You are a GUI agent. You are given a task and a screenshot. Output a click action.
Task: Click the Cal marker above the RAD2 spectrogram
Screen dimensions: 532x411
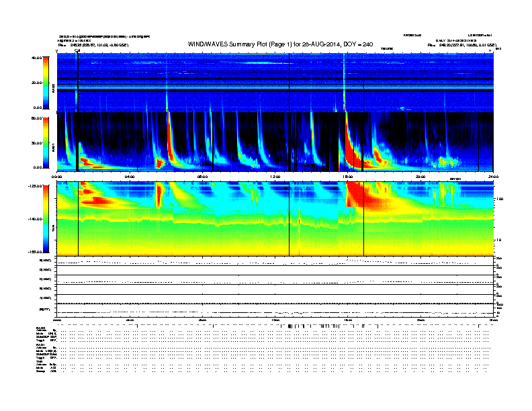(77, 50)
